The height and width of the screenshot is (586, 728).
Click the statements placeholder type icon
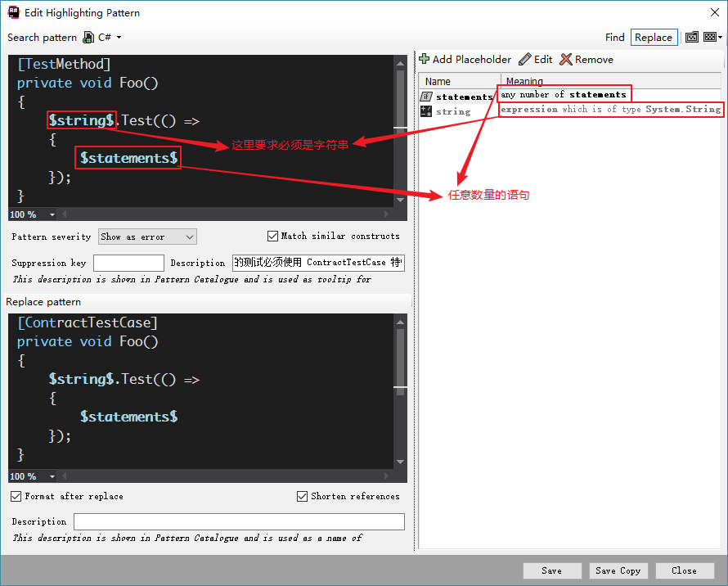426,97
